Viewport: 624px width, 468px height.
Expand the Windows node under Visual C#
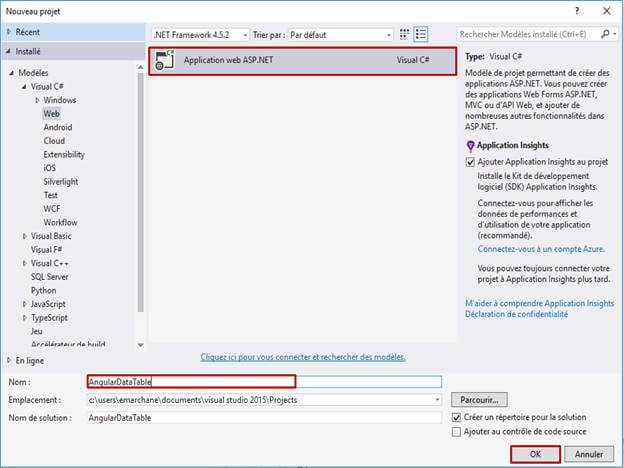click(x=37, y=100)
